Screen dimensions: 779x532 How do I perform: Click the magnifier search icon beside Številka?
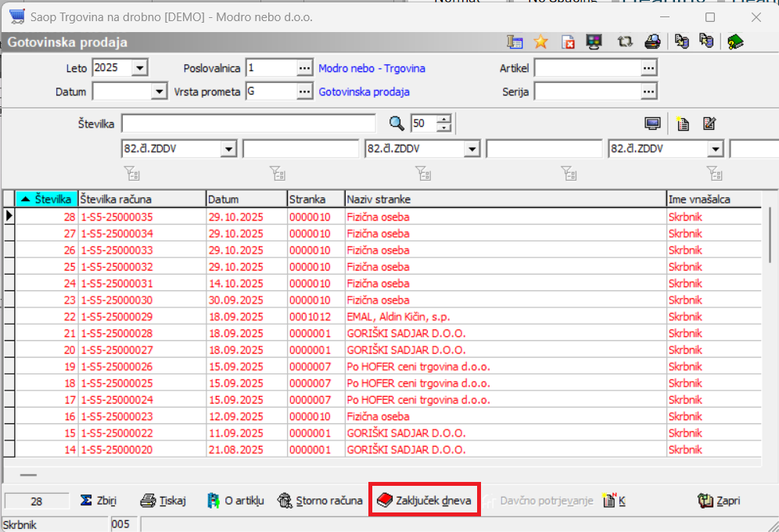pos(396,123)
